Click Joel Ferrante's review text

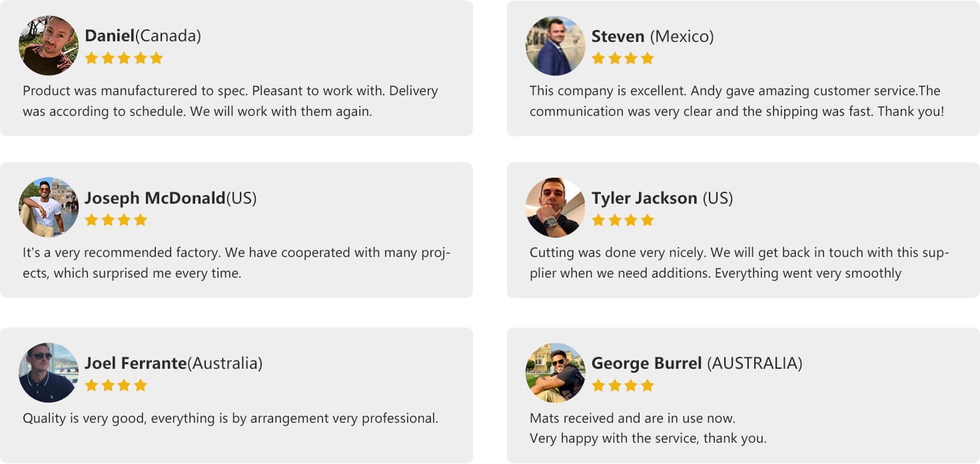pyautogui.click(x=231, y=418)
